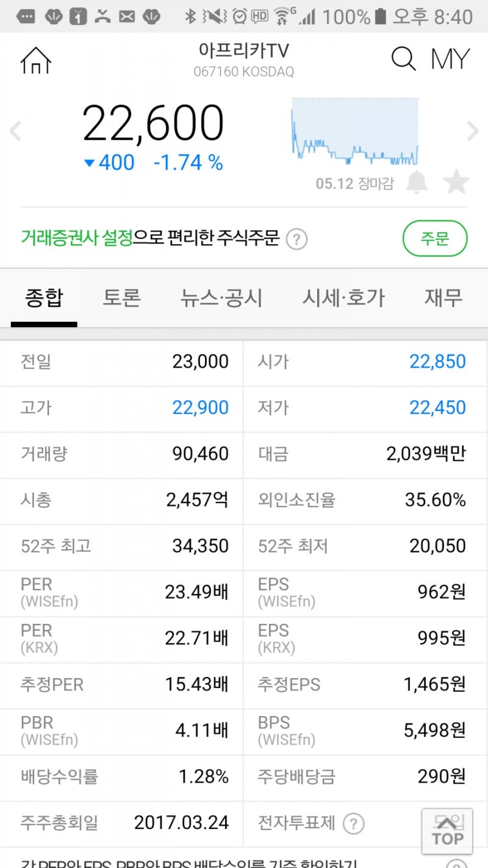
Task: Tap the 전자투표제 question mark icon
Action: (353, 823)
